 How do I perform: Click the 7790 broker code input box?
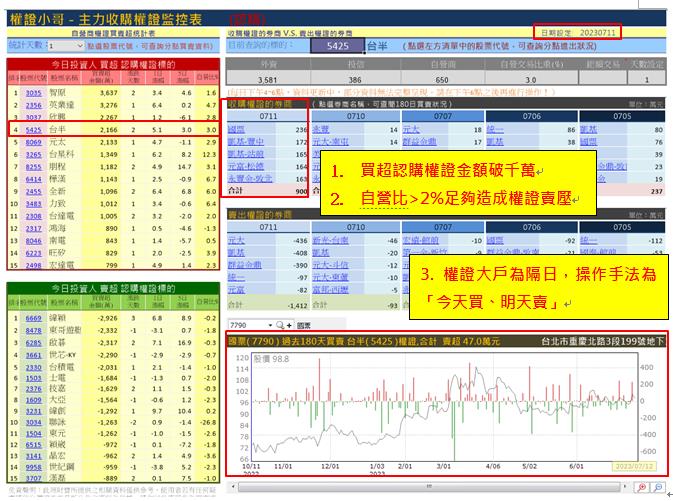[x=248, y=325]
